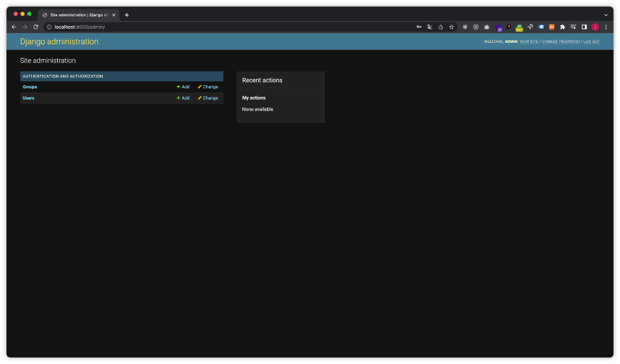Screen dimensions: 620x364
Task: Click the browser back arrow
Action: pos(14,27)
